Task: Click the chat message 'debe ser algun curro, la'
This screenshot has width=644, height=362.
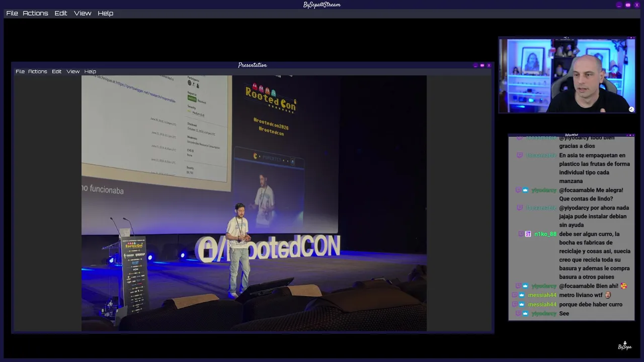Action: (x=589, y=234)
